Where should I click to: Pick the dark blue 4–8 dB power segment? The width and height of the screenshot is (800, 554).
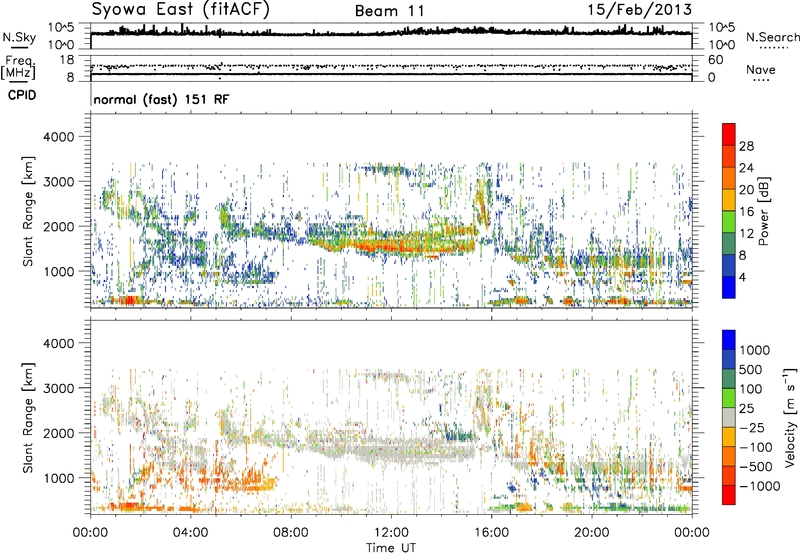(729, 265)
